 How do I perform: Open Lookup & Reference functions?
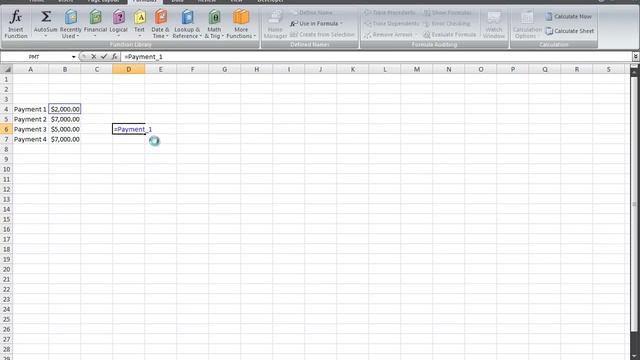point(187,24)
